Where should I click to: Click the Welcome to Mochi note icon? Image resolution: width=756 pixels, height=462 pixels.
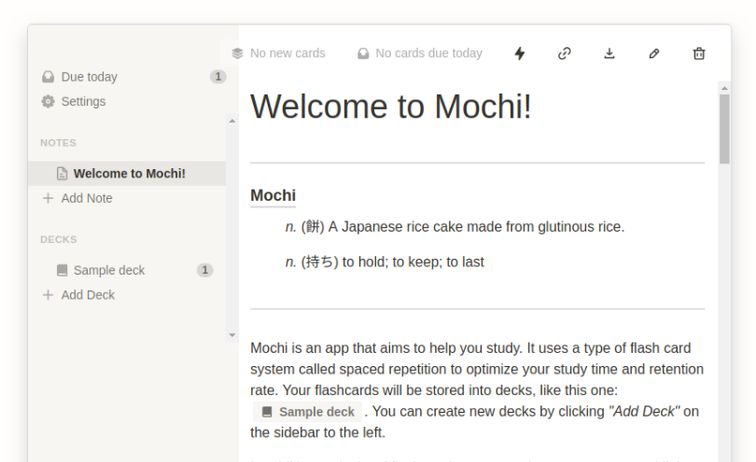[x=62, y=173]
